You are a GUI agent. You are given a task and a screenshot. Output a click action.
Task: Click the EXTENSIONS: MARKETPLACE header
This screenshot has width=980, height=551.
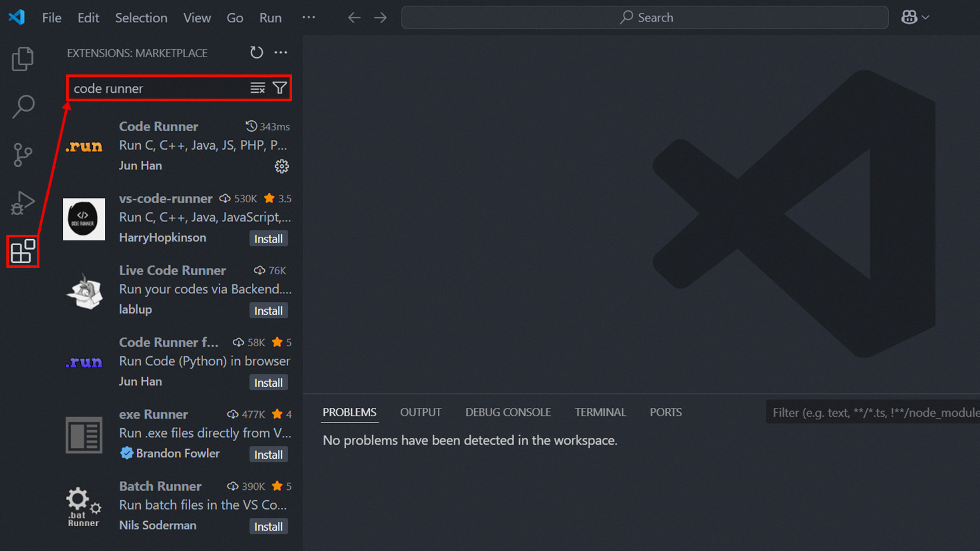137,53
